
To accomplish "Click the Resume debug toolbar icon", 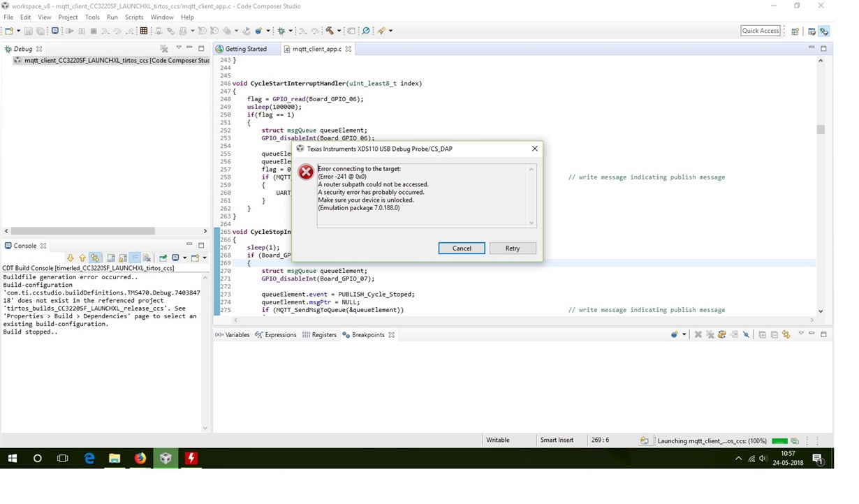I will click(x=70, y=31).
